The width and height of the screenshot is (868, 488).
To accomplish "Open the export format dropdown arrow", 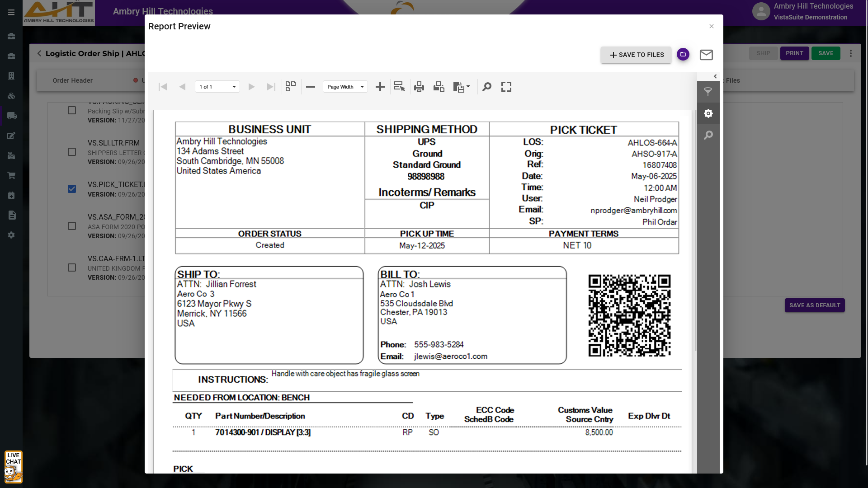I will 468,86.
